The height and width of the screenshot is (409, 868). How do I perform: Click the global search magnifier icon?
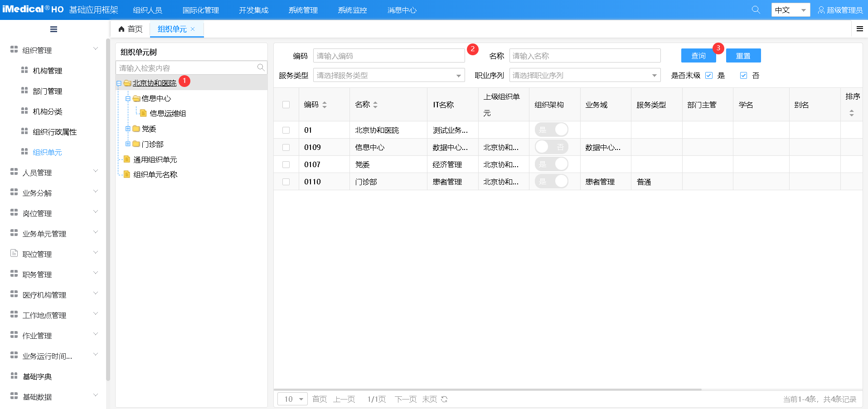(x=756, y=10)
